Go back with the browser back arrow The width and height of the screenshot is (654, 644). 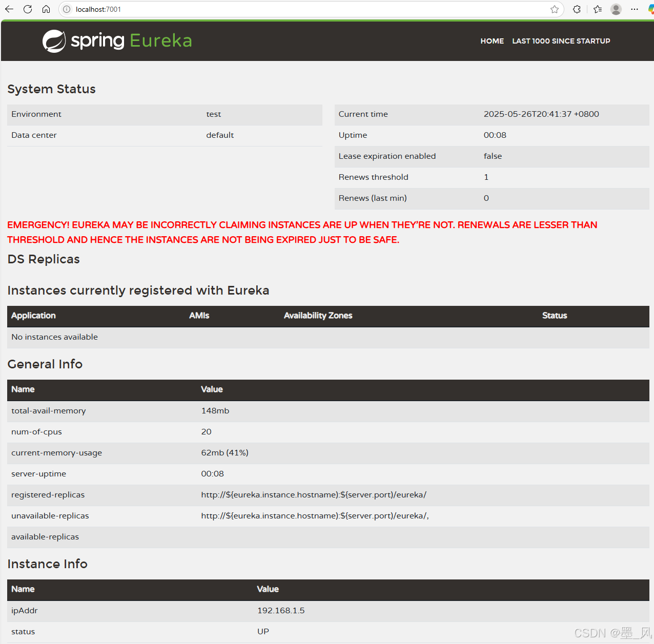click(9, 9)
